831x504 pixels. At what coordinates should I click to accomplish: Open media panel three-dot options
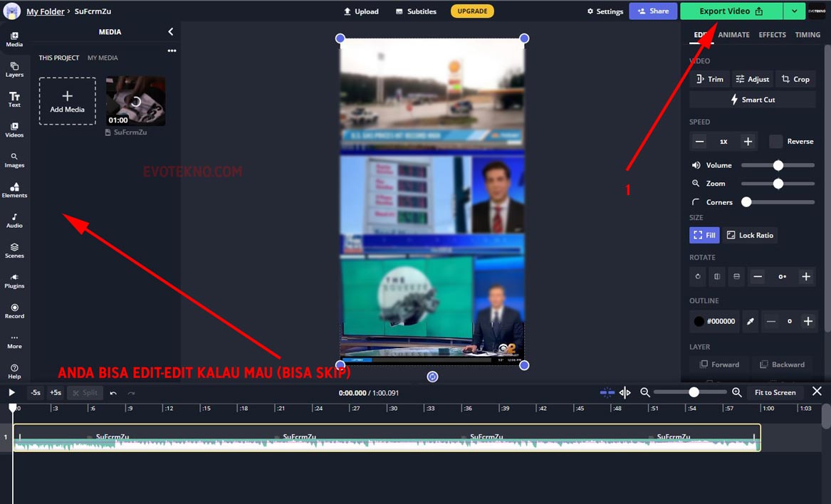tap(172, 51)
